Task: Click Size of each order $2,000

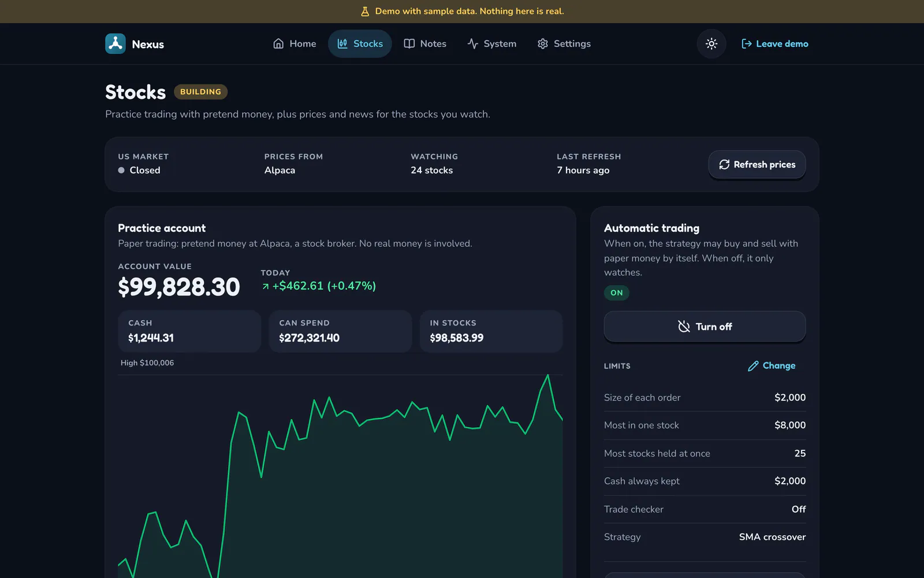Action: coord(705,398)
